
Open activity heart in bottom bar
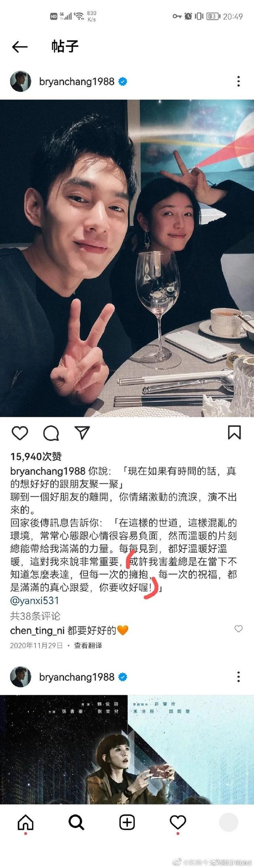coord(178,822)
